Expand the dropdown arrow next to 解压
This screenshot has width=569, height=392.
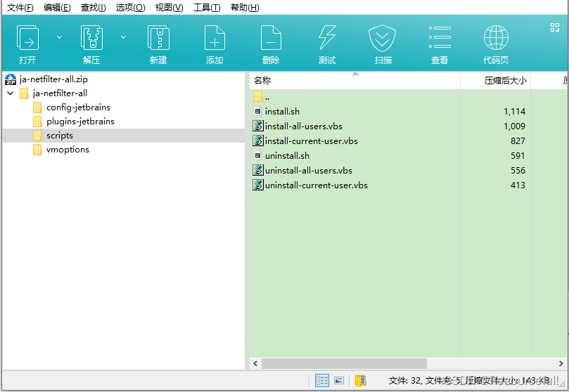pyautogui.click(x=123, y=37)
